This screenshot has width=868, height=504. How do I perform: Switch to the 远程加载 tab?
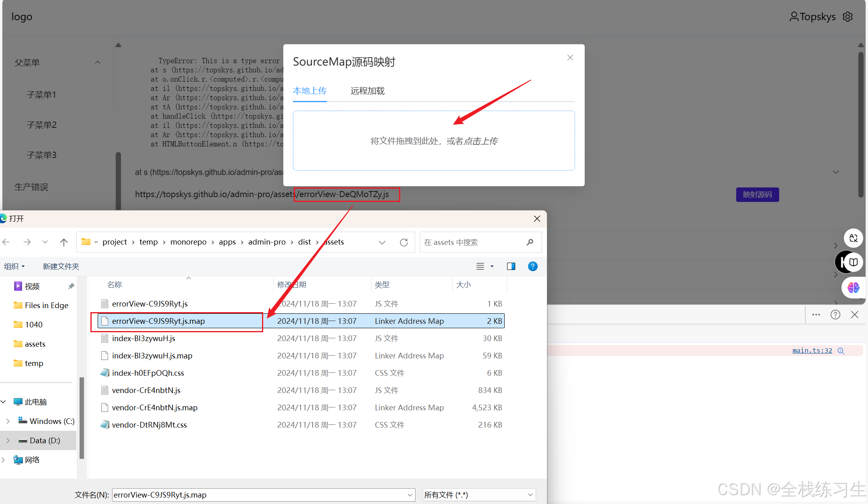[x=367, y=91]
